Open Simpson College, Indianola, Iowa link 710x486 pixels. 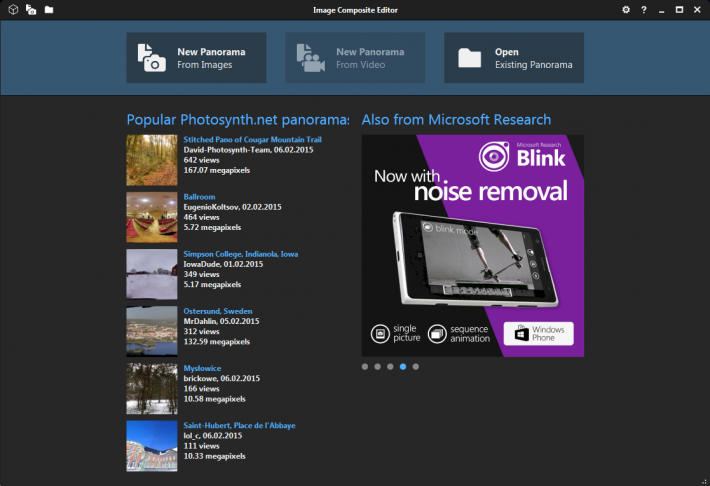(240, 254)
